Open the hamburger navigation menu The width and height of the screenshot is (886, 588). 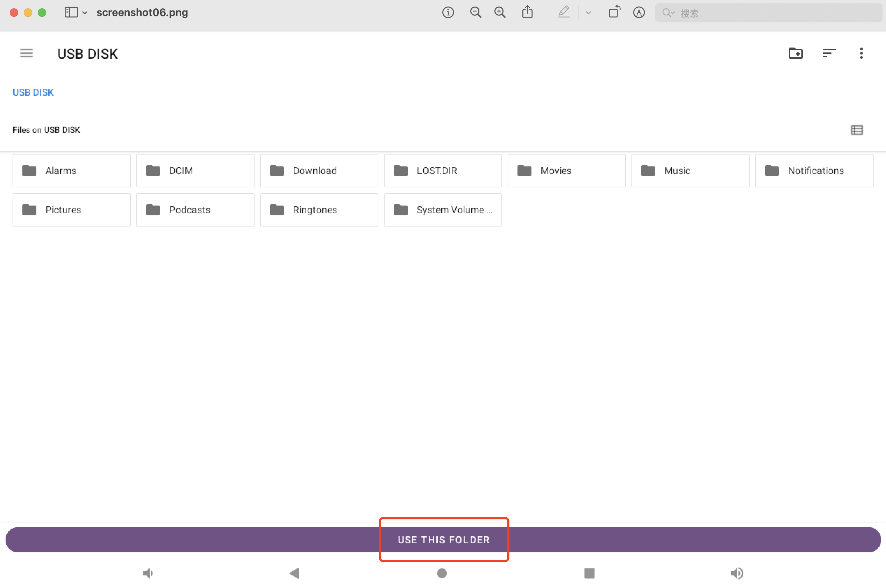pos(26,53)
